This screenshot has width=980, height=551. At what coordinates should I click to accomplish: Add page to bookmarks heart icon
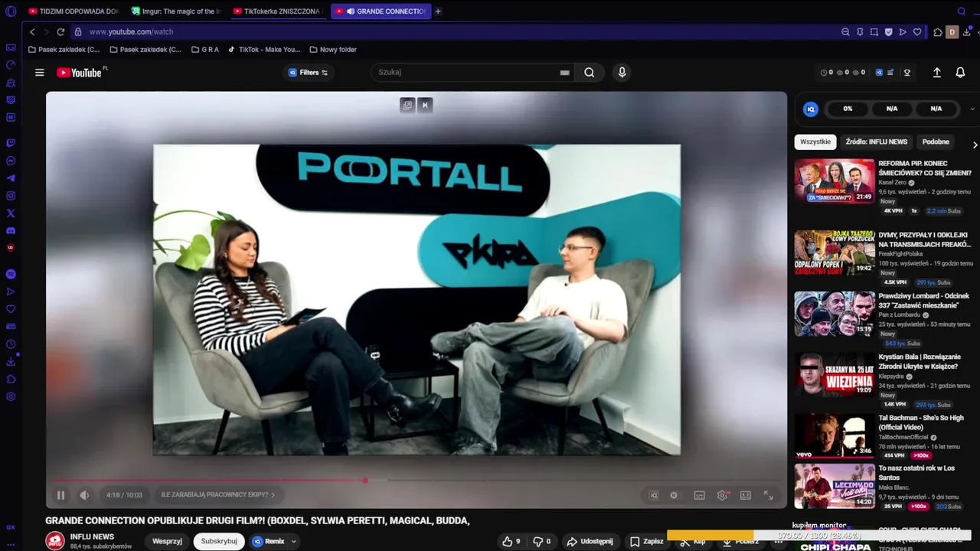(917, 32)
